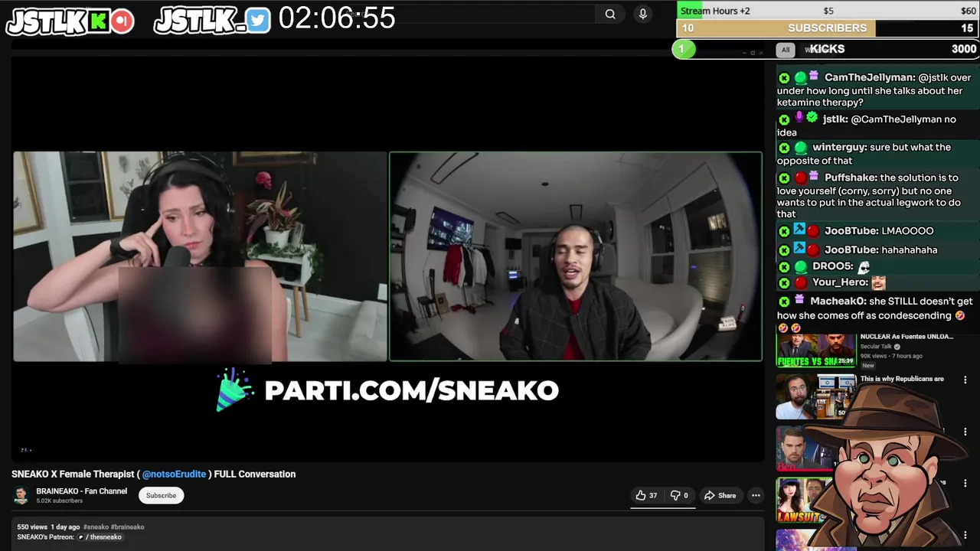Viewport: 980px width, 551px height.
Task: Click the Share button
Action: (720, 495)
